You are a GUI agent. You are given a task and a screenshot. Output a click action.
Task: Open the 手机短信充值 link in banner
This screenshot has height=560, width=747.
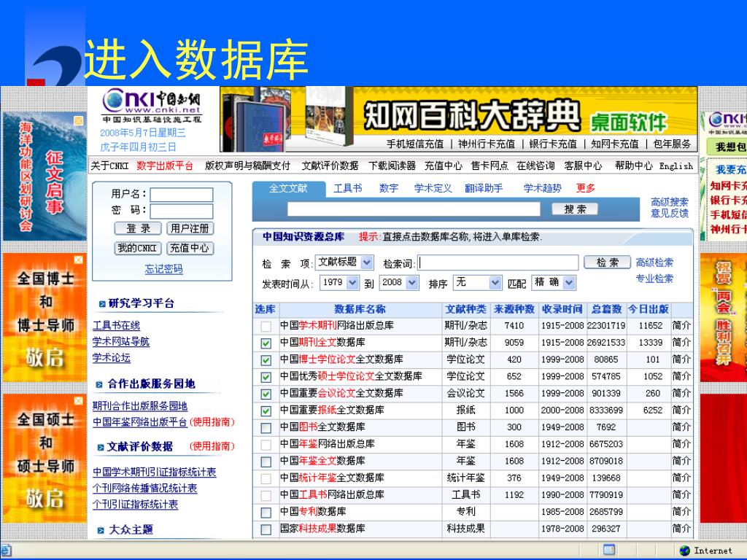click(x=415, y=144)
